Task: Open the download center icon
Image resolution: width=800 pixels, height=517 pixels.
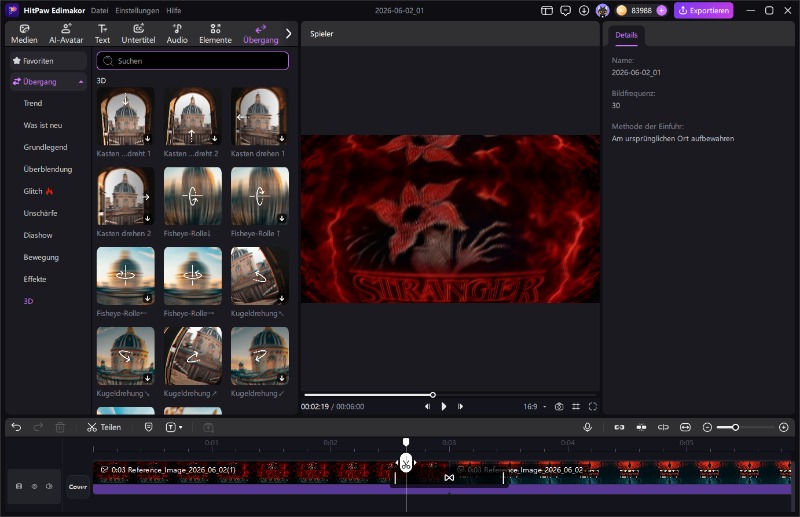Action: (x=584, y=10)
